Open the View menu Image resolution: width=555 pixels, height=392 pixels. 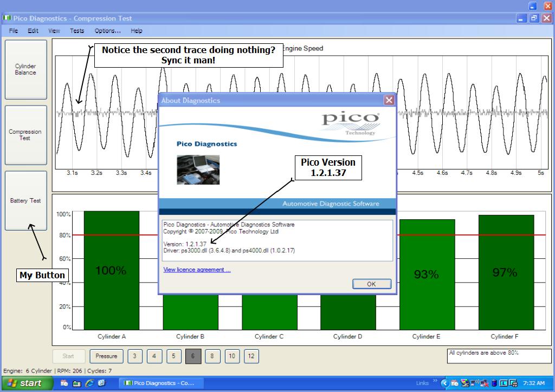(x=54, y=31)
